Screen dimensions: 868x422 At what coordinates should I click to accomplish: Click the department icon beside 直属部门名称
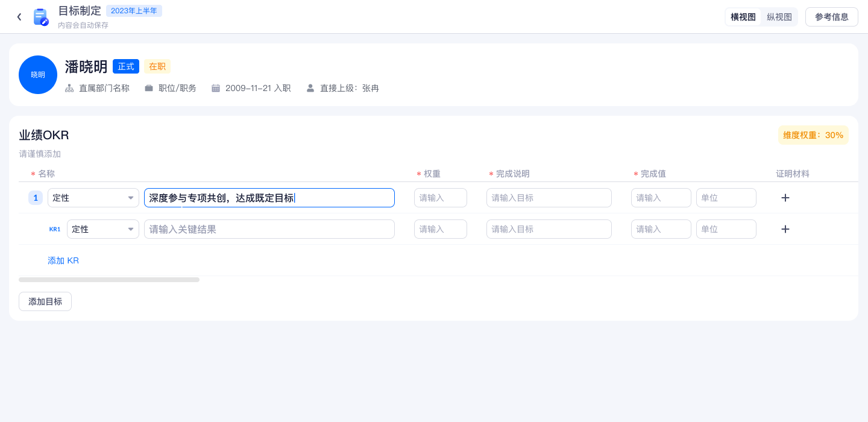tap(69, 88)
